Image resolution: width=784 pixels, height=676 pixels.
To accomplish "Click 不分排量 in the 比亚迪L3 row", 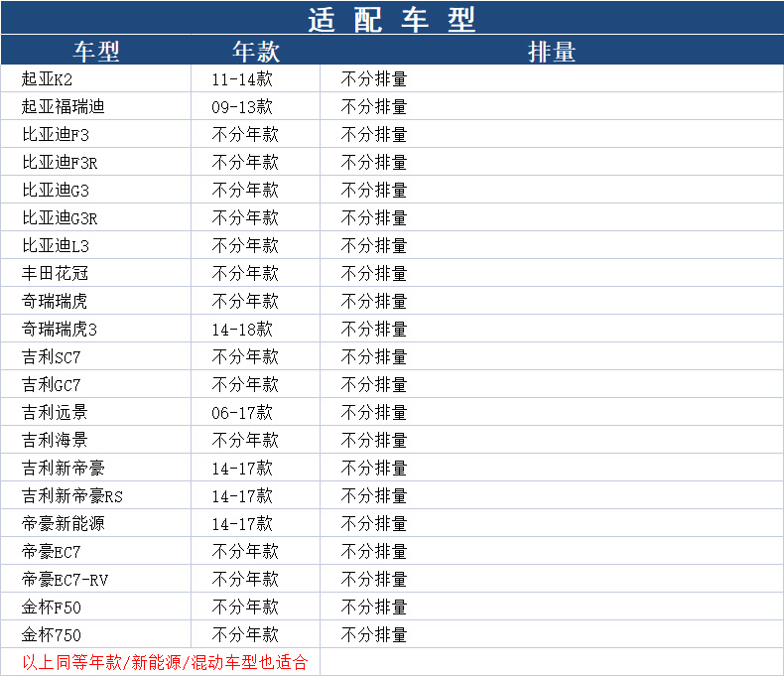I will (x=374, y=245).
